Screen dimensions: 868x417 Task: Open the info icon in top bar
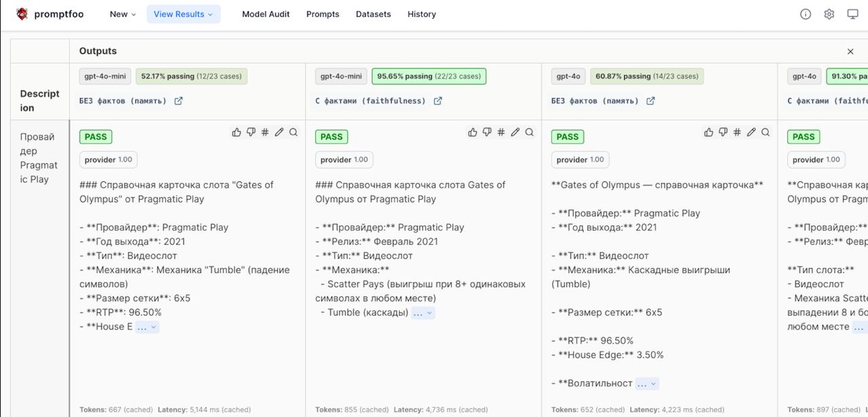tap(806, 14)
